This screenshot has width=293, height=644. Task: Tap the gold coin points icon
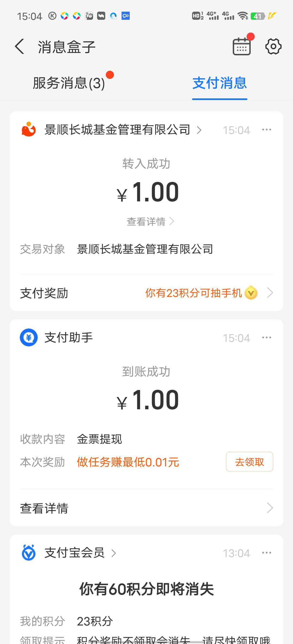(x=251, y=293)
